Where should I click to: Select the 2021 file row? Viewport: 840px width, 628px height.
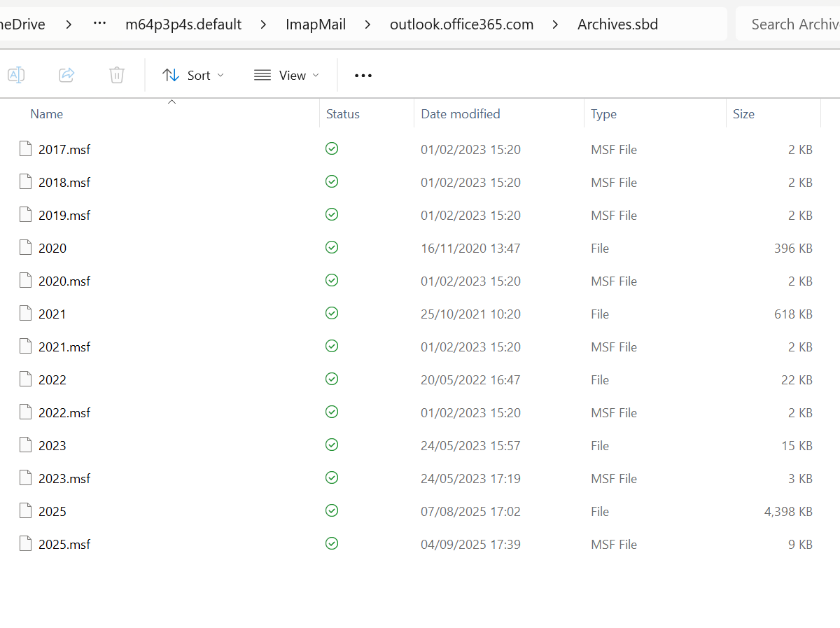(52, 314)
